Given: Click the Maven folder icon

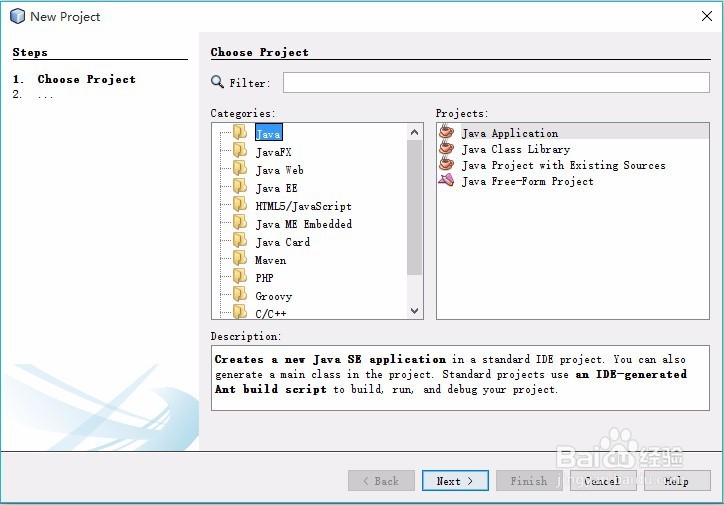Looking at the screenshot, I should (240, 258).
